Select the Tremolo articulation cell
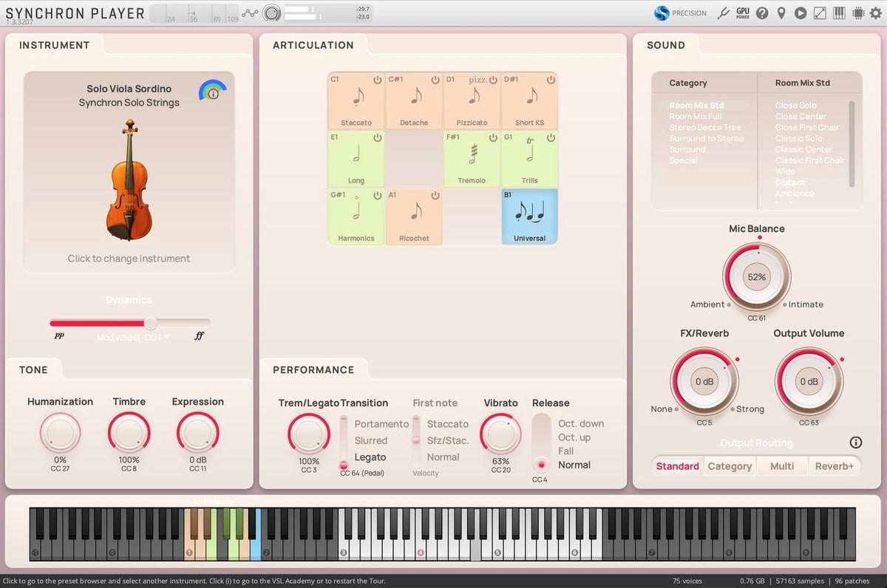Viewport: 887px width, 588px height. click(x=472, y=158)
